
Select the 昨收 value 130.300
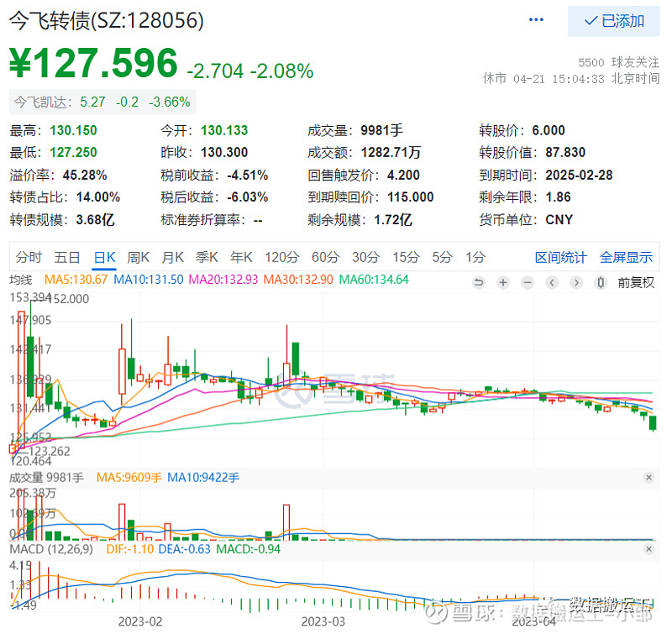224,153
